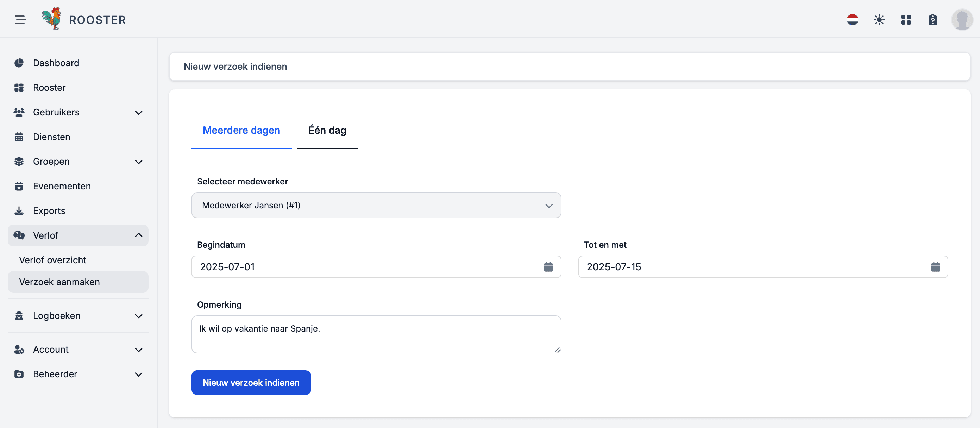Open the apps grid icon
The image size is (980, 428).
[906, 19]
